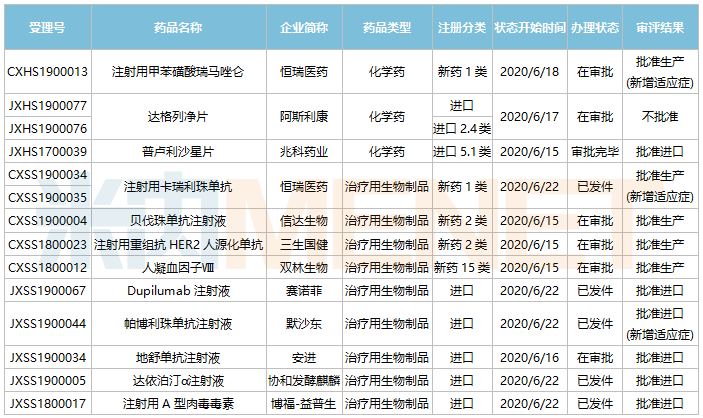Select acceptance number CXSS1900004
Viewport: 703px width, 418px height.
click(48, 221)
